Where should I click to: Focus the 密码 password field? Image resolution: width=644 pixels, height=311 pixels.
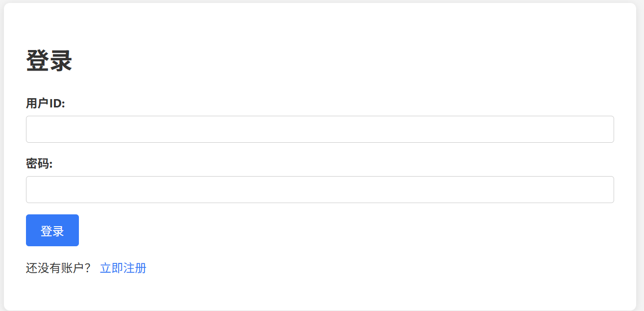(x=320, y=189)
